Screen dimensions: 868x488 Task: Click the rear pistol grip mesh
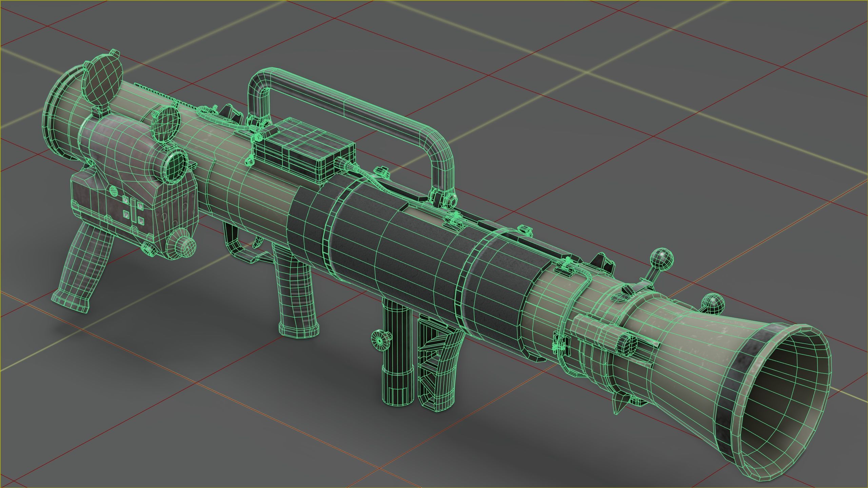pos(85,264)
